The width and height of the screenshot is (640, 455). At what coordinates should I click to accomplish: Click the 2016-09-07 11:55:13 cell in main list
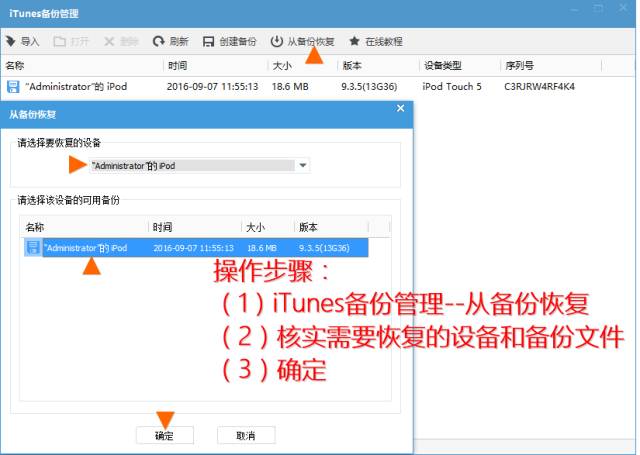click(x=212, y=87)
